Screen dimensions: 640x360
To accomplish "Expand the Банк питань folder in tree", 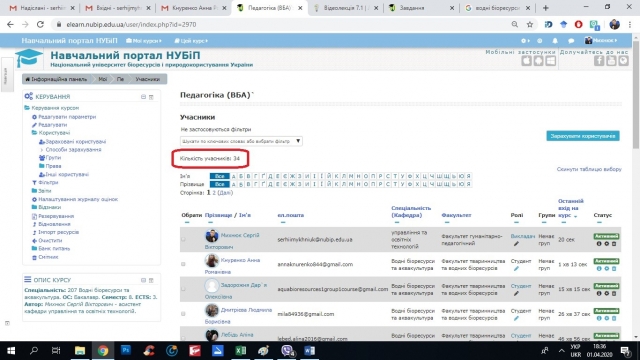I will (x=34, y=249).
